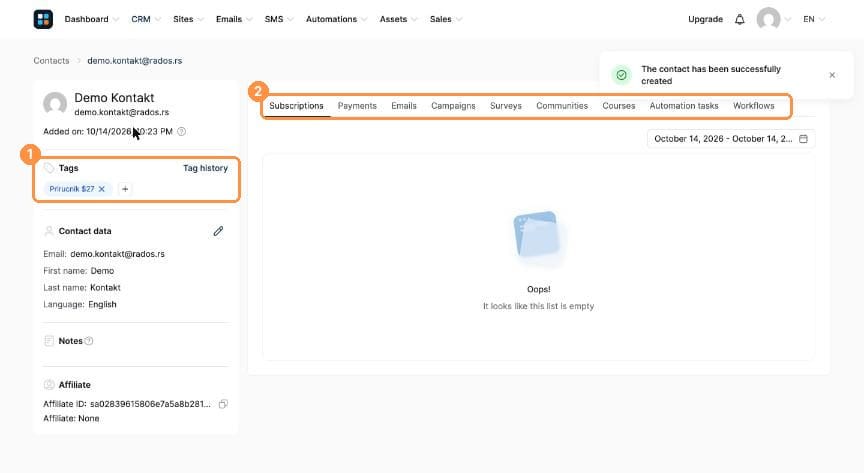
Task: Switch to the Campaigns tab
Action: point(453,106)
